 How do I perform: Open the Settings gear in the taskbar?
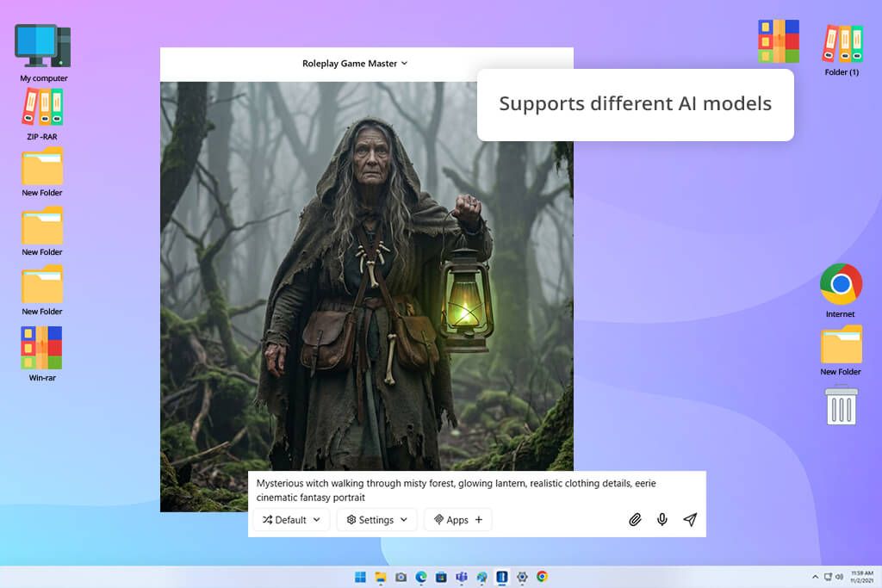(522, 577)
